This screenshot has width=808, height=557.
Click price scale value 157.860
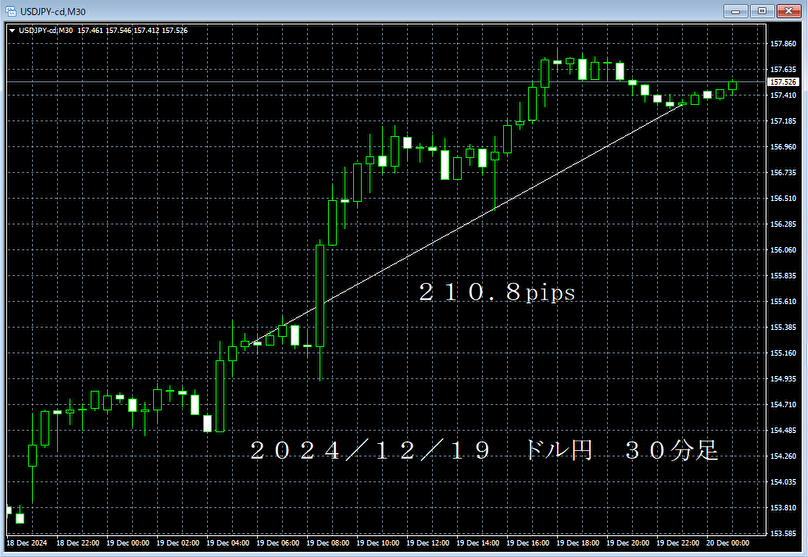click(783, 44)
